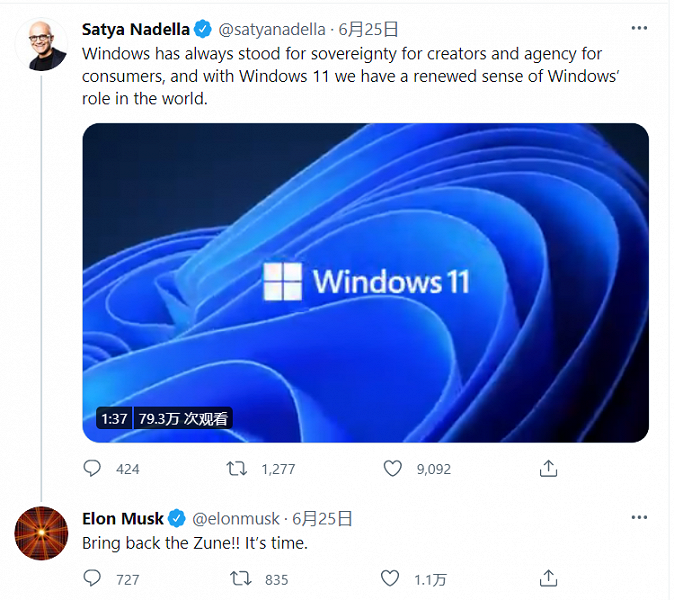Reply to Satya Nadella's tweet

pos(92,468)
